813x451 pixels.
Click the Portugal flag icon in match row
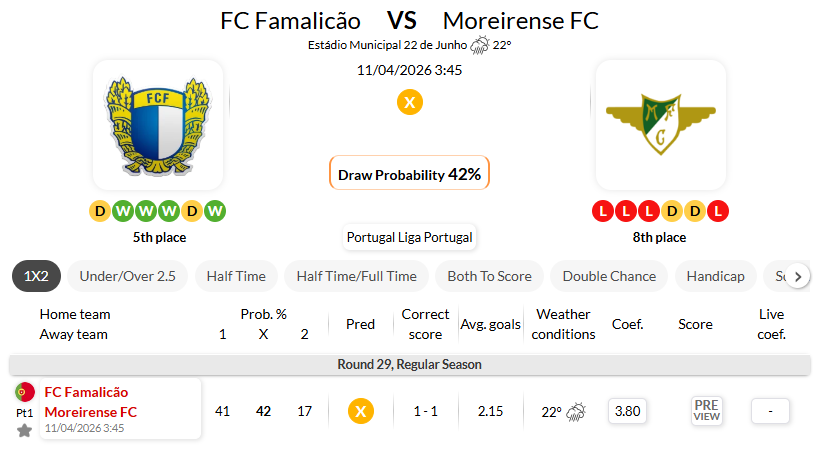[x=24, y=392]
